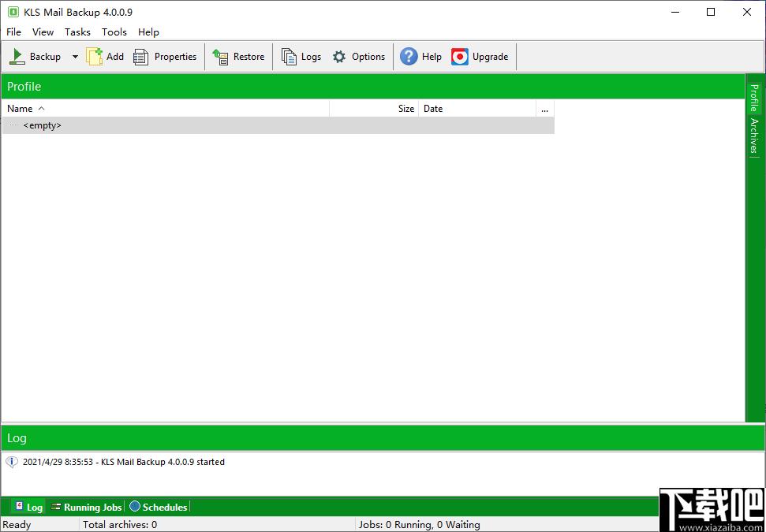
Task: Maximize the KLS Mail Backup window
Action: (711, 12)
